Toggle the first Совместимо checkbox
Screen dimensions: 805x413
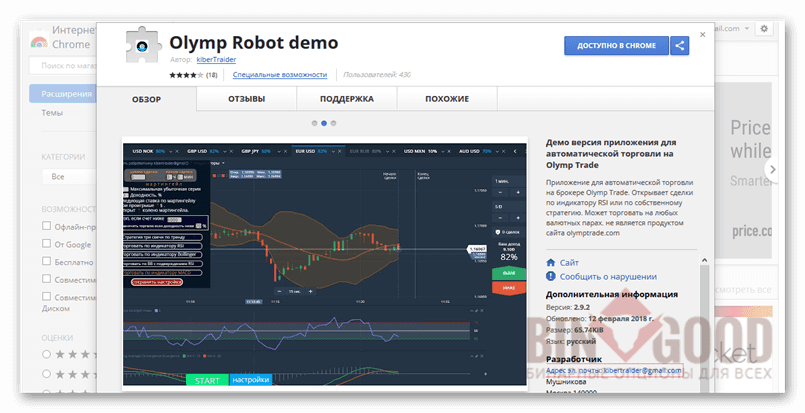(x=46, y=279)
